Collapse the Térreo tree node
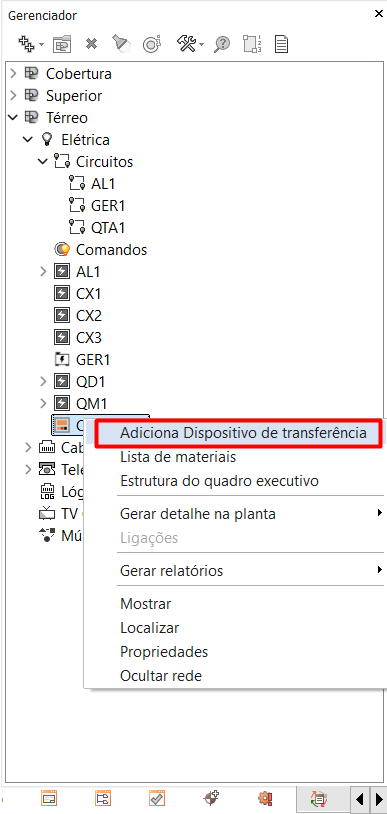387x814 pixels. [x=14, y=118]
